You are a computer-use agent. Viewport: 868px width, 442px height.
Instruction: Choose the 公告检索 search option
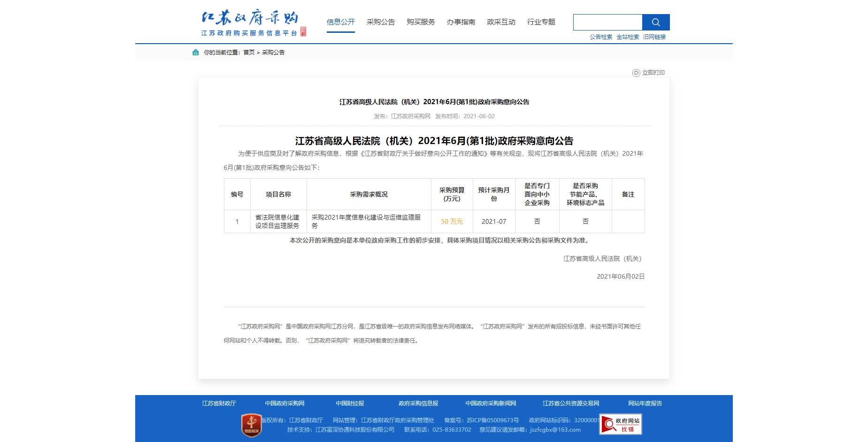coord(601,37)
